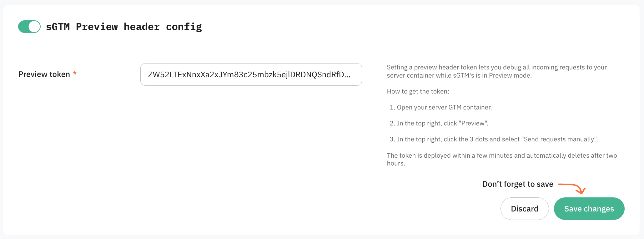Click the "How to get the token:" text
The width and height of the screenshot is (644, 239).
pos(418,91)
